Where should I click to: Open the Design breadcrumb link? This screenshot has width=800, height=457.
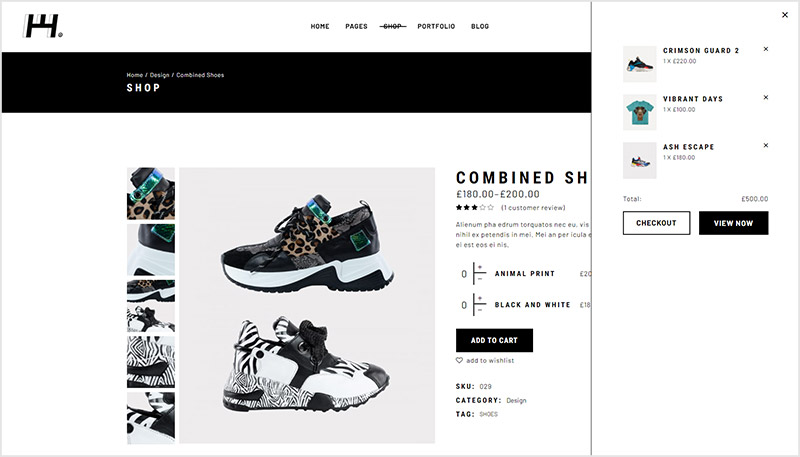pyautogui.click(x=159, y=75)
